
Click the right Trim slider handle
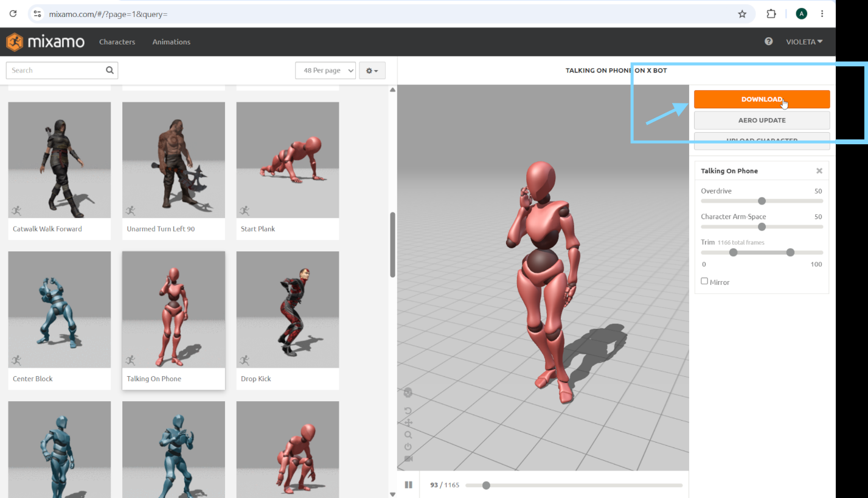[x=790, y=252]
